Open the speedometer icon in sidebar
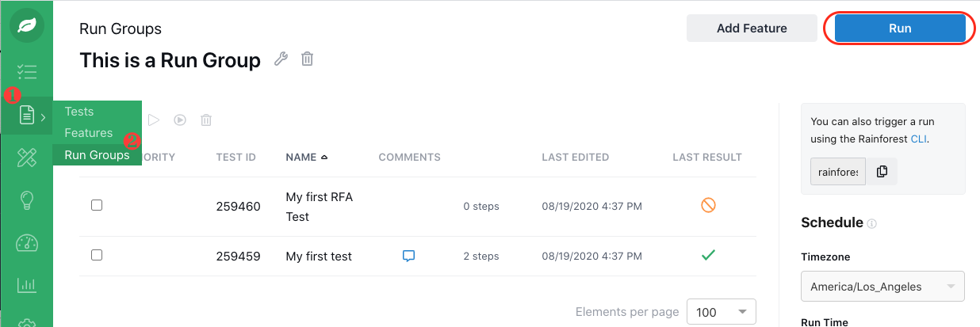This screenshot has width=980, height=327. click(x=27, y=242)
